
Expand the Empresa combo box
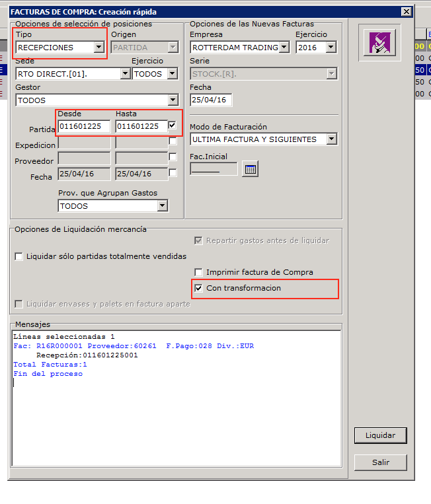tap(284, 47)
